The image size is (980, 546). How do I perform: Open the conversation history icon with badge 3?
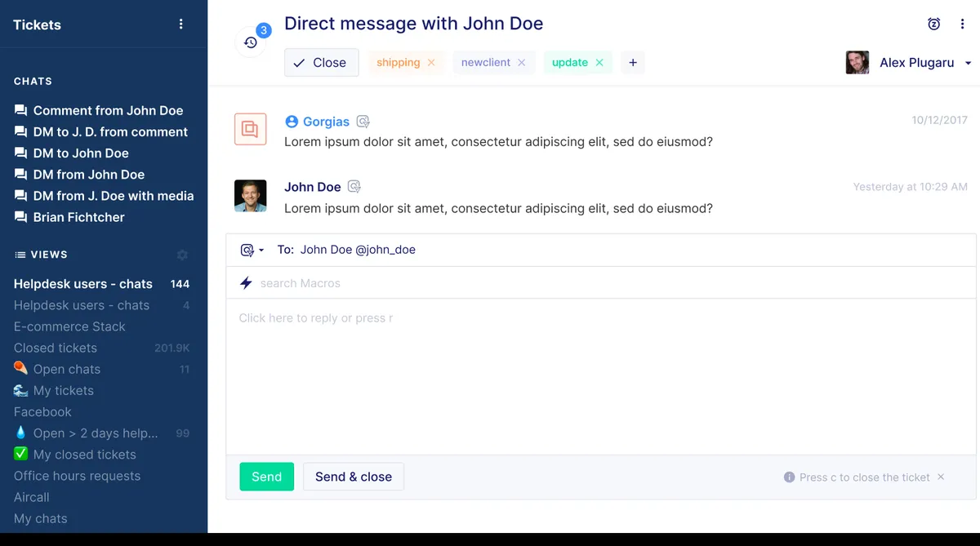click(250, 41)
